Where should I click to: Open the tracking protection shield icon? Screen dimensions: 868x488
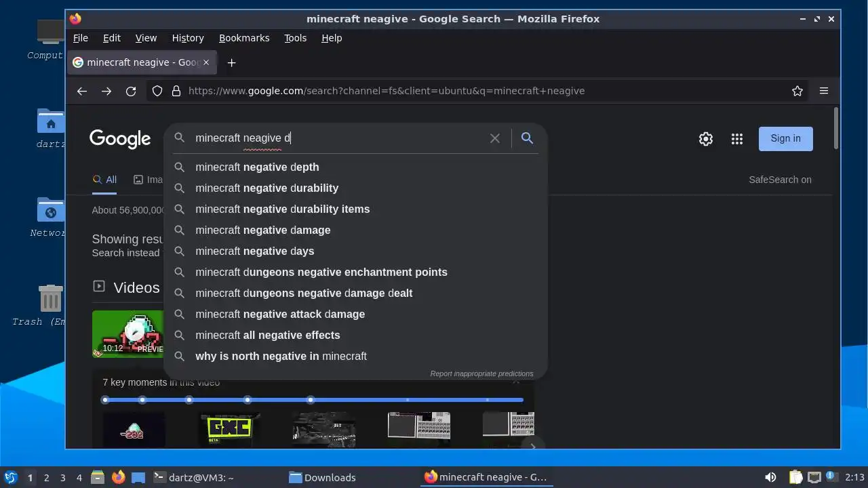click(x=157, y=91)
